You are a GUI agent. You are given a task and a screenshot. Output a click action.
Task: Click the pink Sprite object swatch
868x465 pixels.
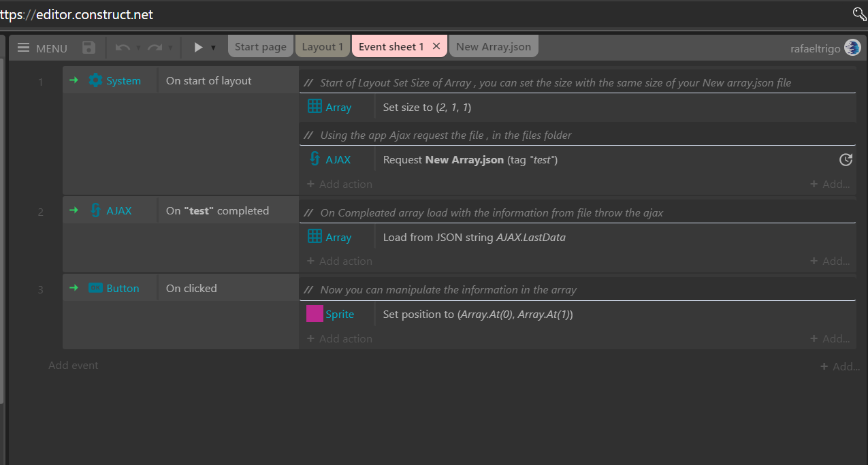(315, 314)
